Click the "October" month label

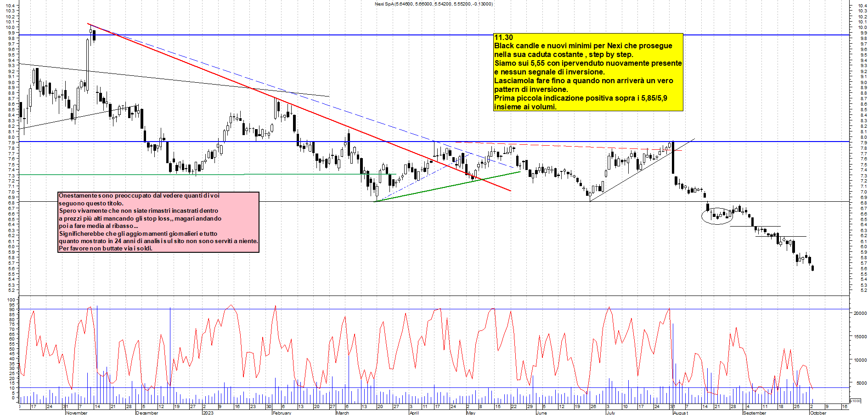click(x=818, y=413)
